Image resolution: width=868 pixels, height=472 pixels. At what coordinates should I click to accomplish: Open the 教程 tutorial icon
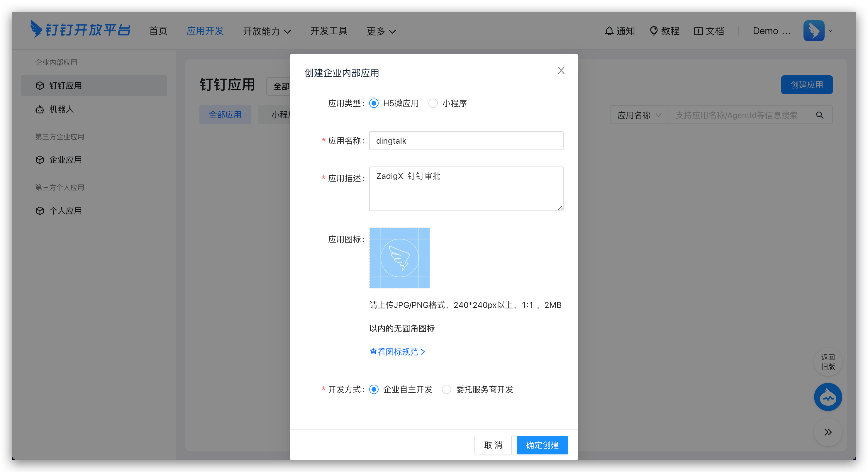[x=654, y=31]
